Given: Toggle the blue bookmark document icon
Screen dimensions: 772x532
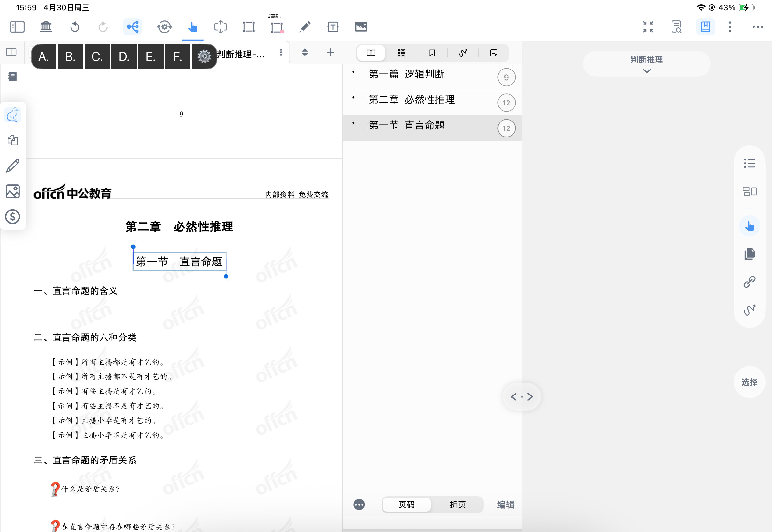Looking at the screenshot, I should [705, 27].
